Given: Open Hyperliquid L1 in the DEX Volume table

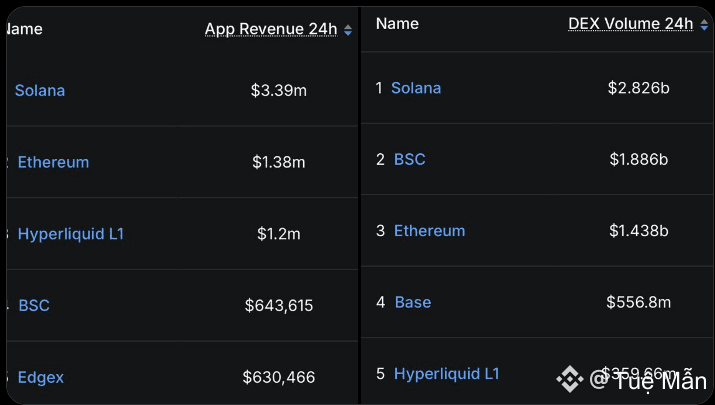Looking at the screenshot, I should pos(447,374).
